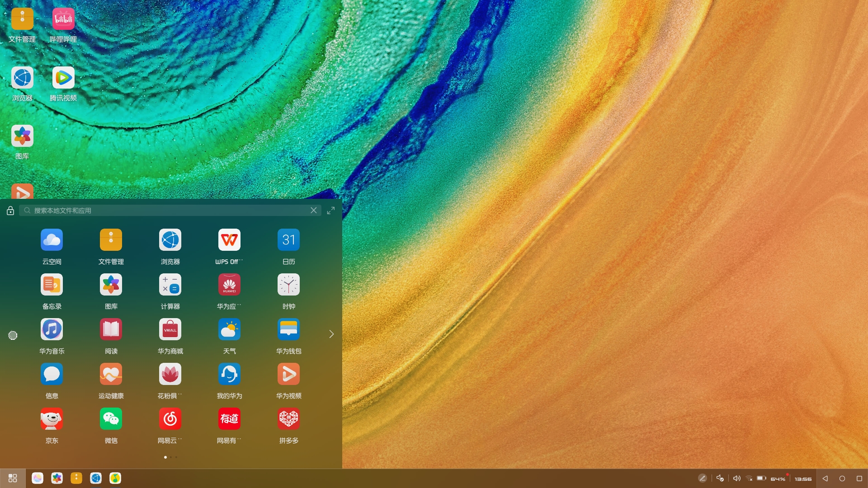This screenshot has height=488, width=868.
Task: Open 花粉俱乐部 fan club app
Action: 170,374
